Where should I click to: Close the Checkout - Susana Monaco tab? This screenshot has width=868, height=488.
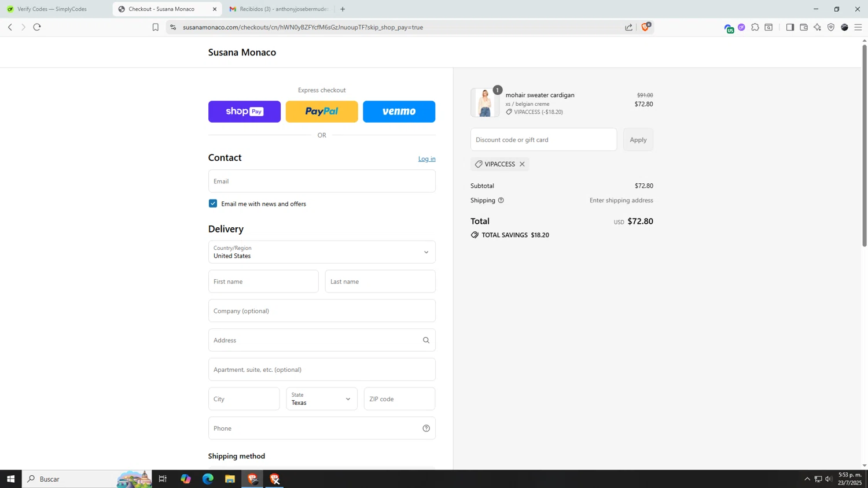click(x=215, y=9)
